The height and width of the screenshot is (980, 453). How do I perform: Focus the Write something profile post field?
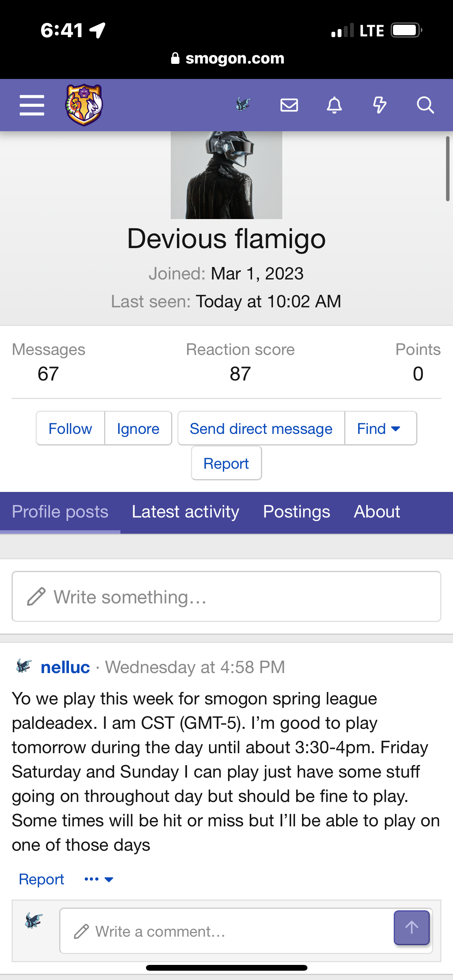[x=226, y=596]
